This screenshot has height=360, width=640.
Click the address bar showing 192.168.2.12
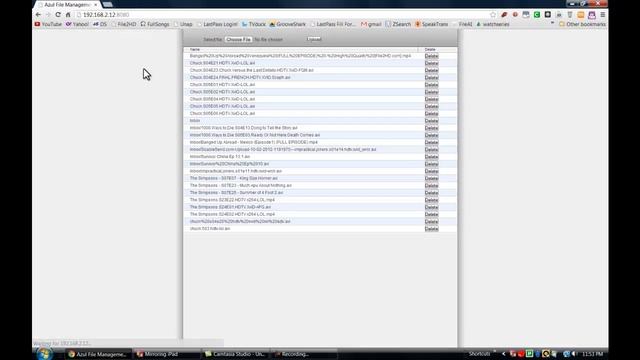tap(282, 15)
